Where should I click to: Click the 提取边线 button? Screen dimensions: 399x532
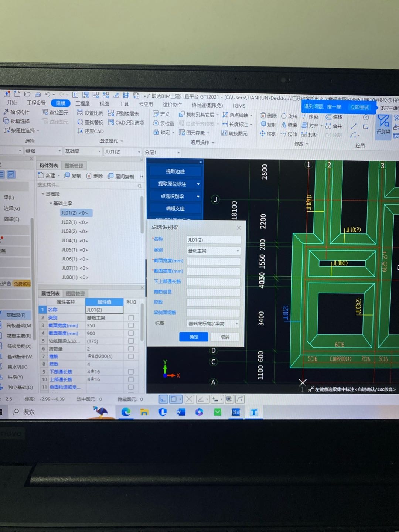tap(175, 171)
